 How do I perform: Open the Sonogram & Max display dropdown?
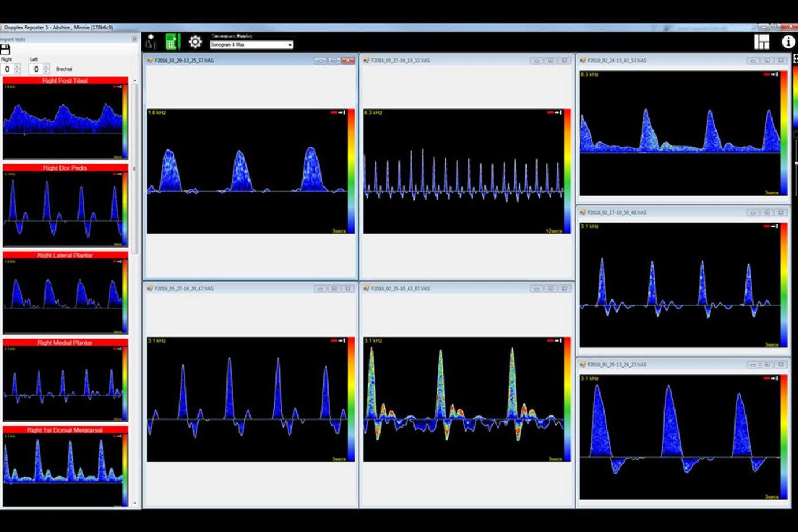click(251, 44)
